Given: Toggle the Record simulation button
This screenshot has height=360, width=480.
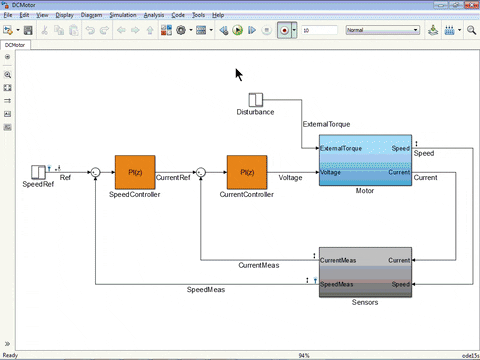Looking at the screenshot, I should pos(284,30).
